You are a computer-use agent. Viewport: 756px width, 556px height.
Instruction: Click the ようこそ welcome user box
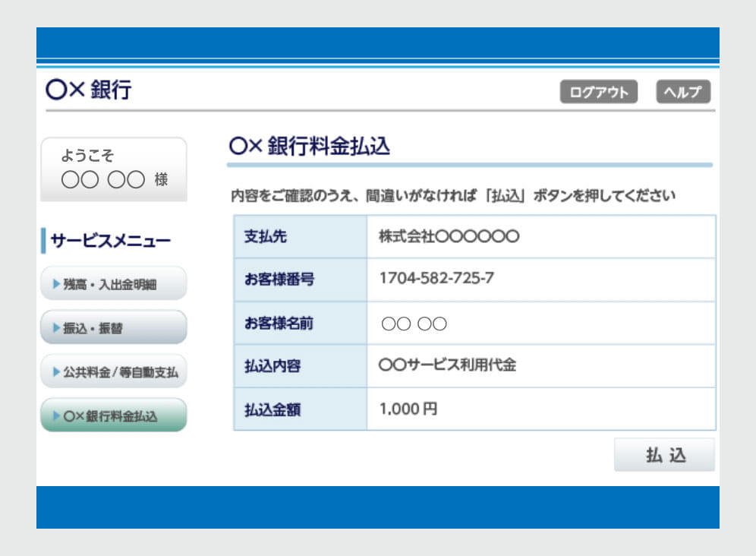[x=113, y=169]
